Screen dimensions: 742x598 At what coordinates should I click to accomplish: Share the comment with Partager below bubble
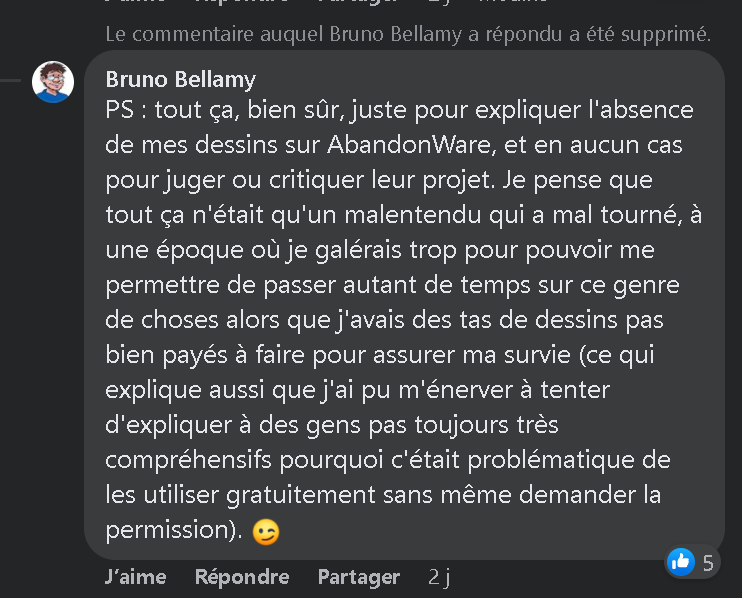coord(358,577)
